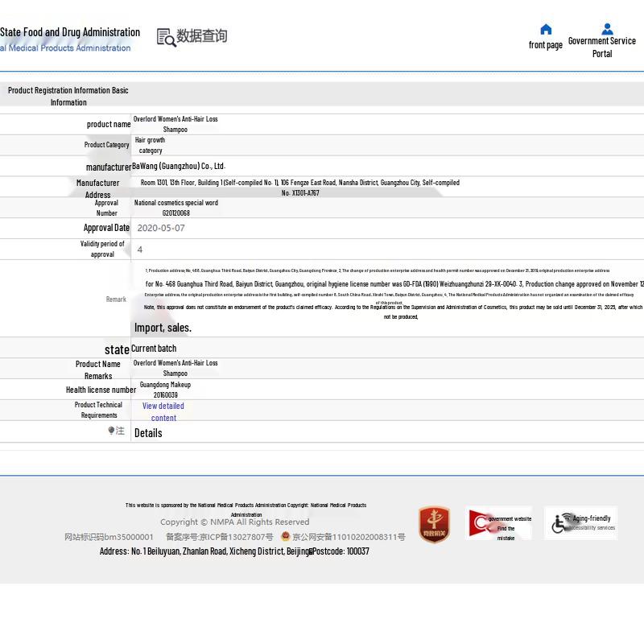Click the 数据查询 title text
This screenshot has width=644, height=644.
(x=202, y=36)
